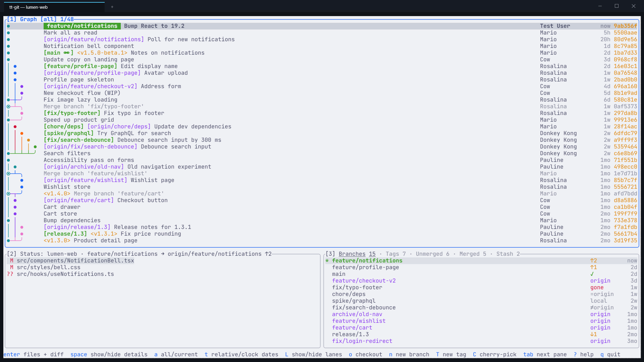The height and width of the screenshot is (362, 644).
Task: Select the main branch in the Branches pane
Action: [481, 274]
